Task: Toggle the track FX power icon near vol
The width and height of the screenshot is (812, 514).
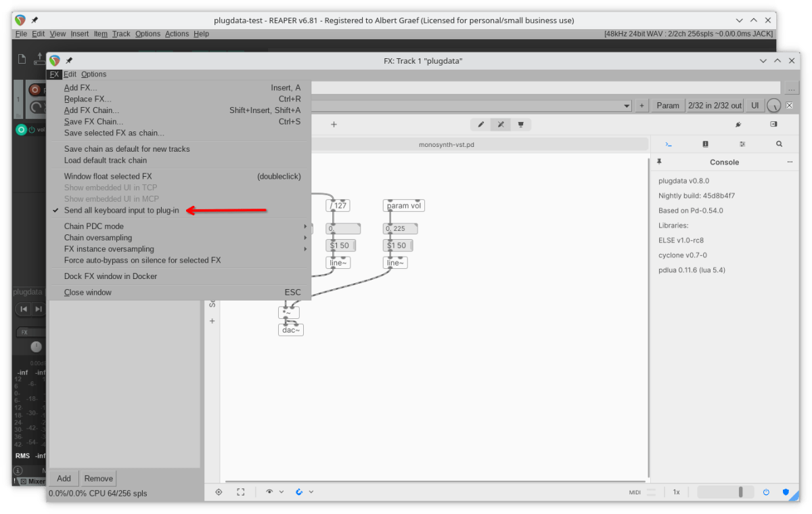Action: point(31,129)
